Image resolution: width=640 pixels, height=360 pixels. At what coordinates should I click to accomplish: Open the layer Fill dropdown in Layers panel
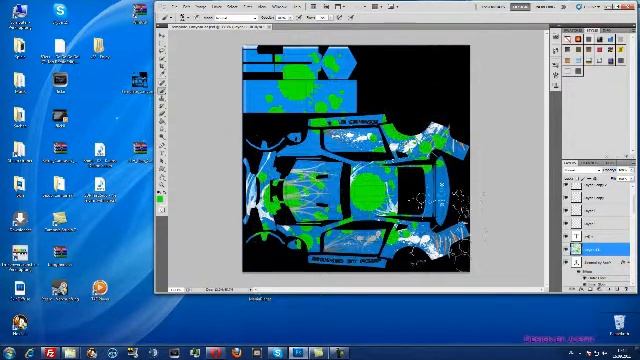point(631,178)
